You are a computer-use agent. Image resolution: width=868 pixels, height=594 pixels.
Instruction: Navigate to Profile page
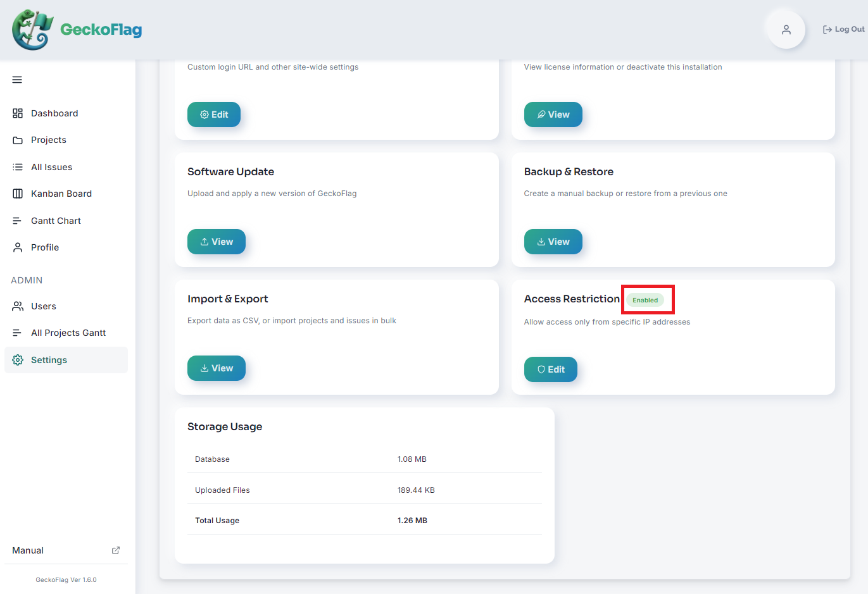(x=66, y=247)
